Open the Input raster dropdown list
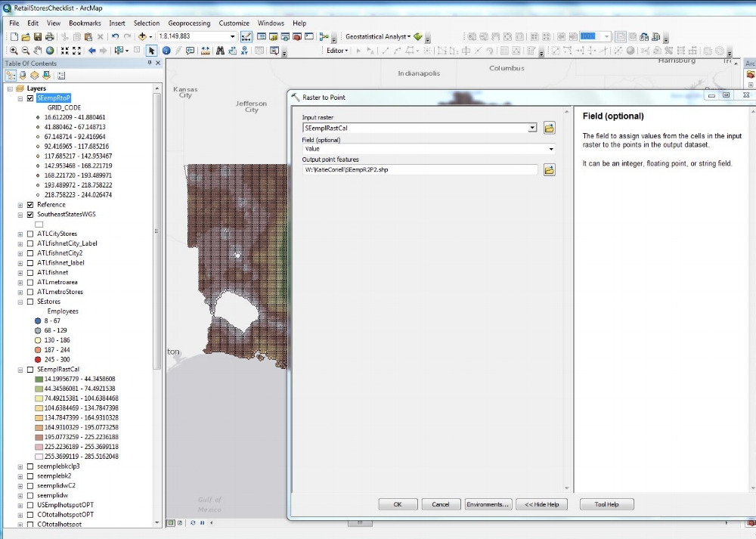This screenshot has width=756, height=539. 532,129
